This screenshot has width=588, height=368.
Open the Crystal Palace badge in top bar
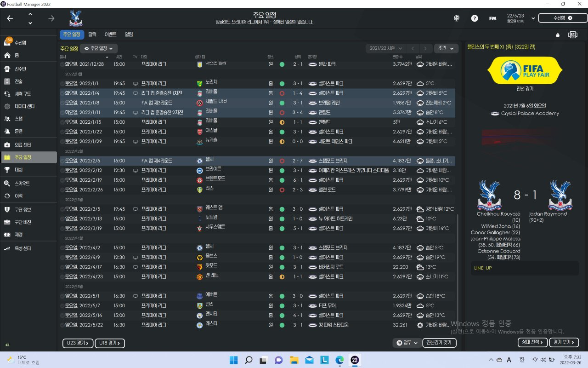pyautogui.click(x=75, y=18)
